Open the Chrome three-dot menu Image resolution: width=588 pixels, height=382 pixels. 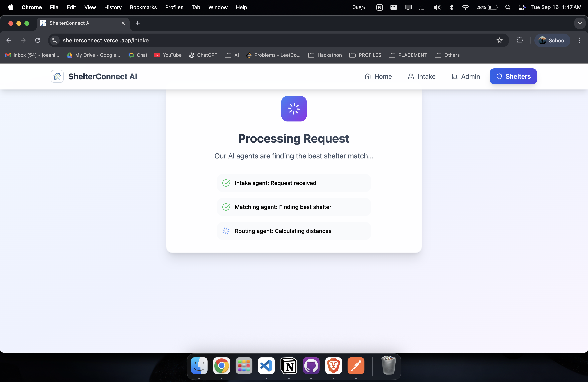tap(579, 40)
